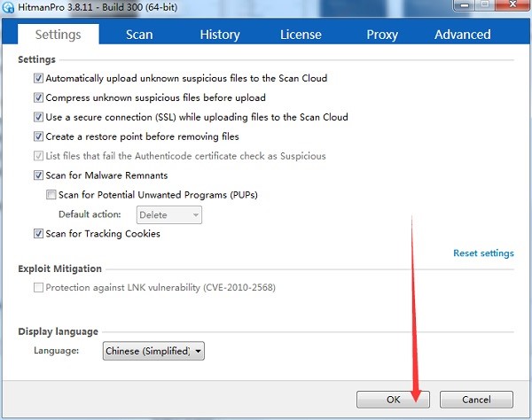Select the Proxy tab
532x420 pixels.
click(x=381, y=35)
